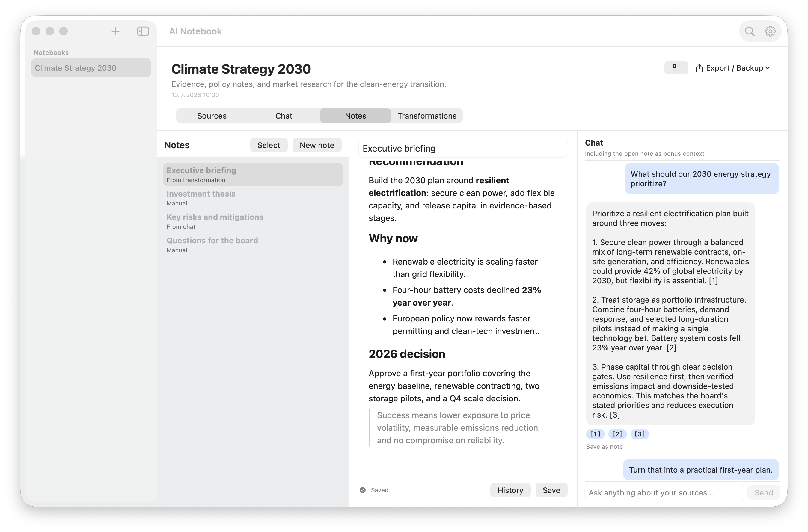
Task: Click the share icon beside Export / Backup
Action: [699, 68]
